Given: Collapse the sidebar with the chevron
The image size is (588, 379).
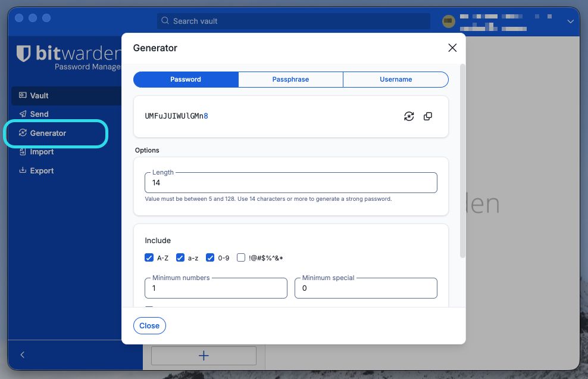Looking at the screenshot, I should point(22,355).
